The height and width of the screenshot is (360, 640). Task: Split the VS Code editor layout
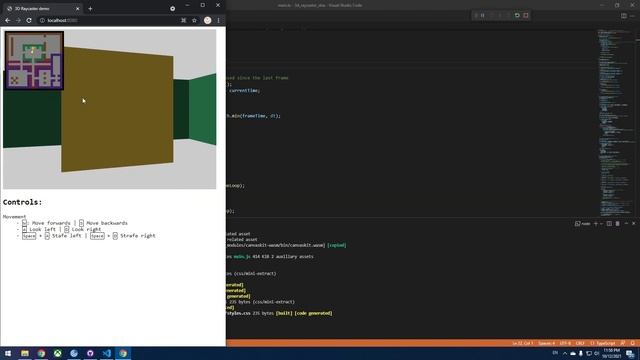coord(624,16)
